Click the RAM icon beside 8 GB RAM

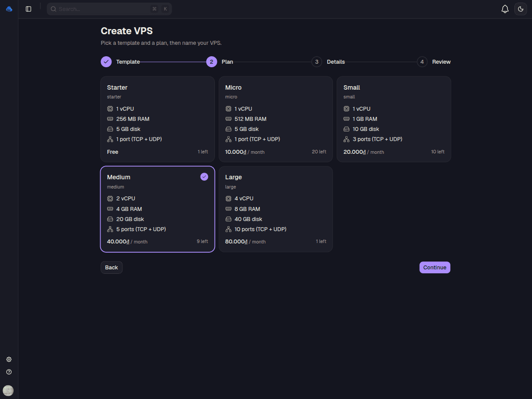(x=228, y=209)
